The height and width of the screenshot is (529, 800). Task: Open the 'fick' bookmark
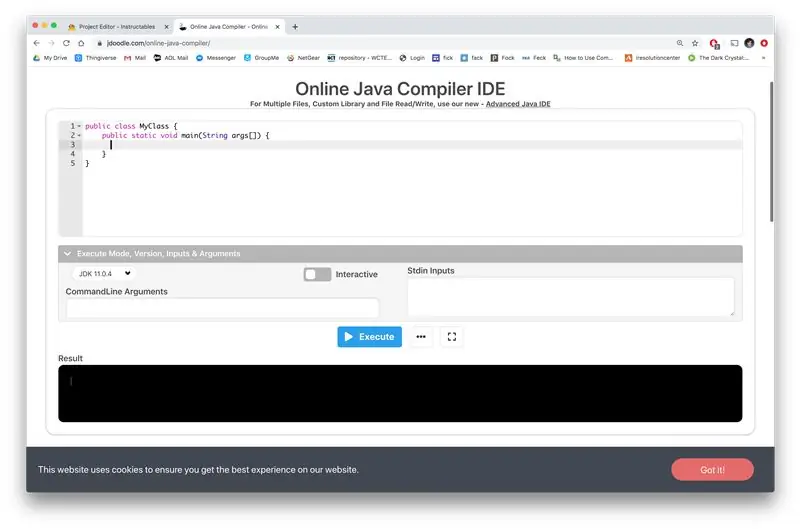pos(442,58)
